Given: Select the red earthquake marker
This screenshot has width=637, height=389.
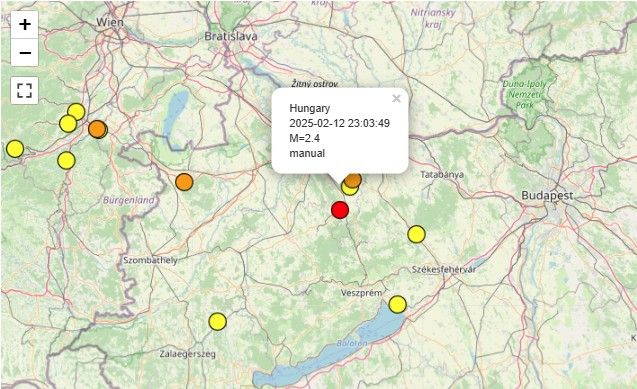Looking at the screenshot, I should [x=340, y=210].
